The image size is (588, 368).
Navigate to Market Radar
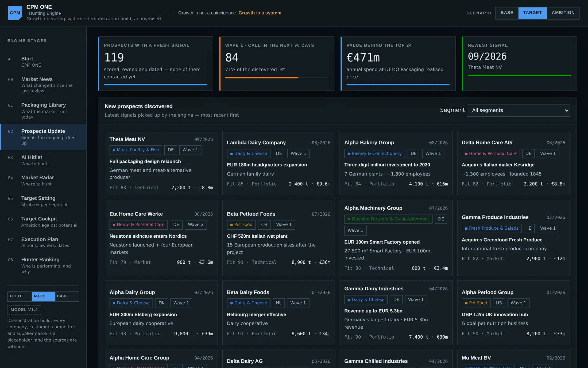(x=43, y=181)
